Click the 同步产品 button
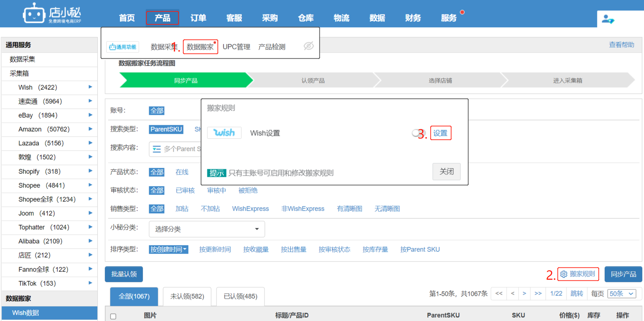This screenshot has height=321, width=644. click(624, 274)
